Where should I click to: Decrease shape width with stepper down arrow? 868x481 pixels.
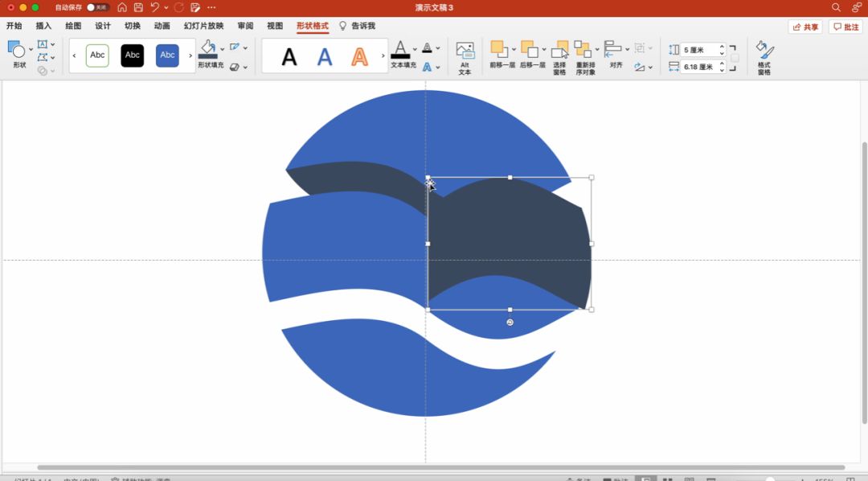[x=722, y=70]
